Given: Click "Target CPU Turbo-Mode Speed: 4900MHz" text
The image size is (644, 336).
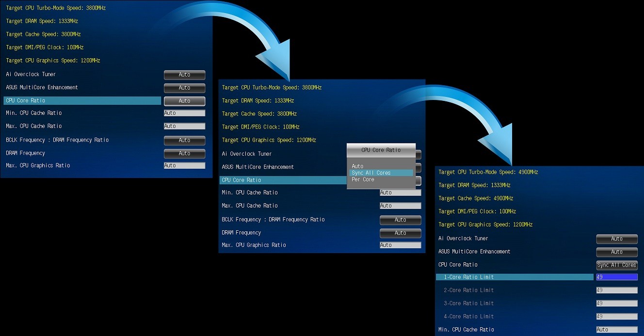Looking at the screenshot, I should coord(488,172).
